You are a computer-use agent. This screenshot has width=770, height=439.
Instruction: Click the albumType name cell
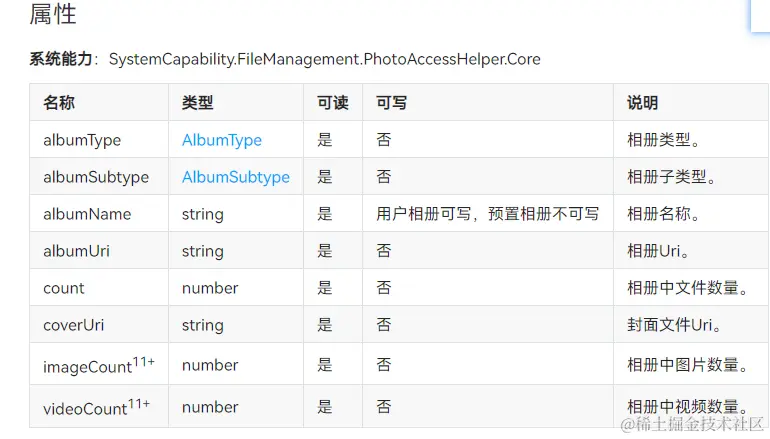pos(82,140)
